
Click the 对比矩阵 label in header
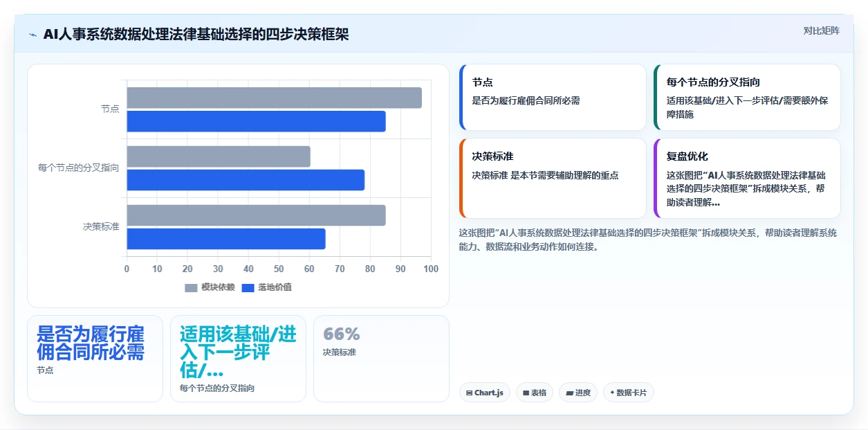pyautogui.click(x=821, y=30)
